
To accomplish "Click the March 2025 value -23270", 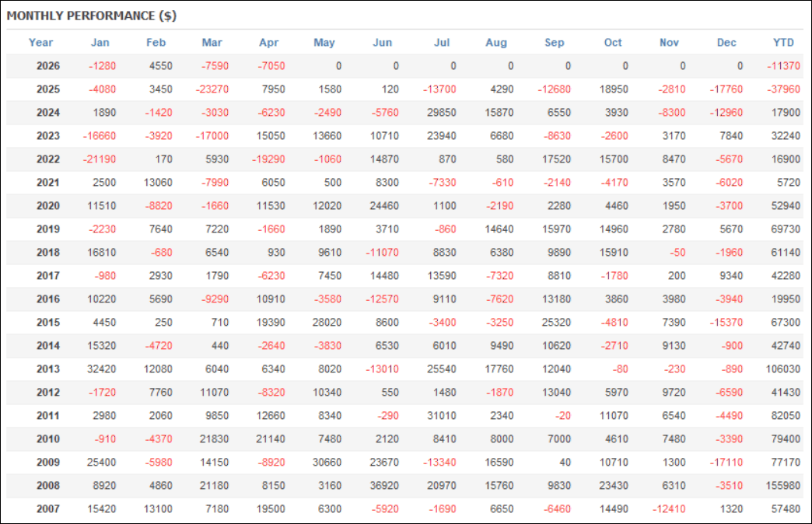I will (x=212, y=89).
